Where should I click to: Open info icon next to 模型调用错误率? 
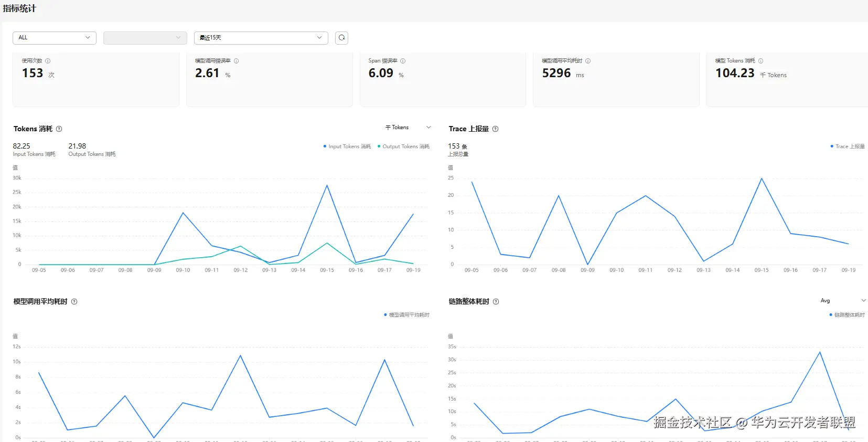pos(237,61)
